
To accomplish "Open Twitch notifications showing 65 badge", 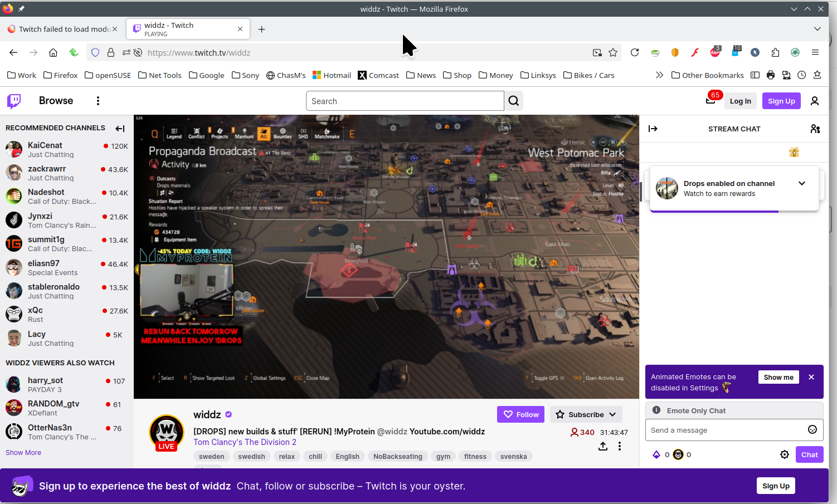I will pyautogui.click(x=711, y=100).
